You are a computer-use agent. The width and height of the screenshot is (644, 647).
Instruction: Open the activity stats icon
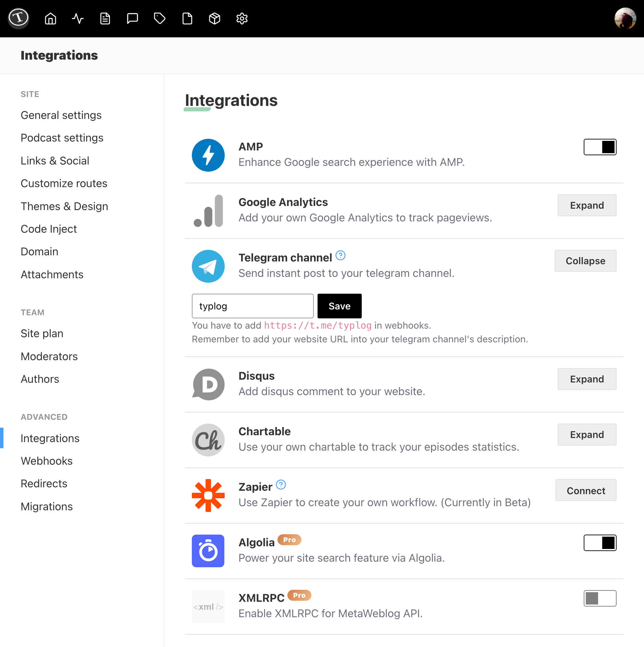[x=78, y=19]
